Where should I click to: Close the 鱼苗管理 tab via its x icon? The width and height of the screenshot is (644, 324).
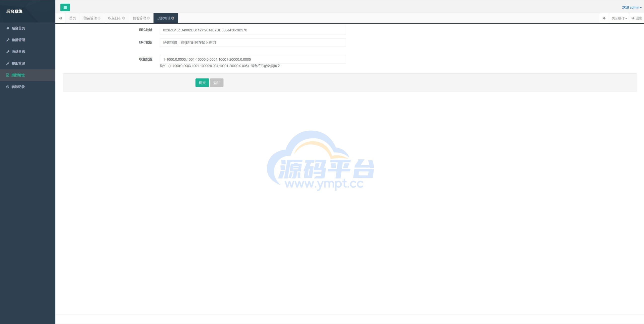pyautogui.click(x=99, y=18)
